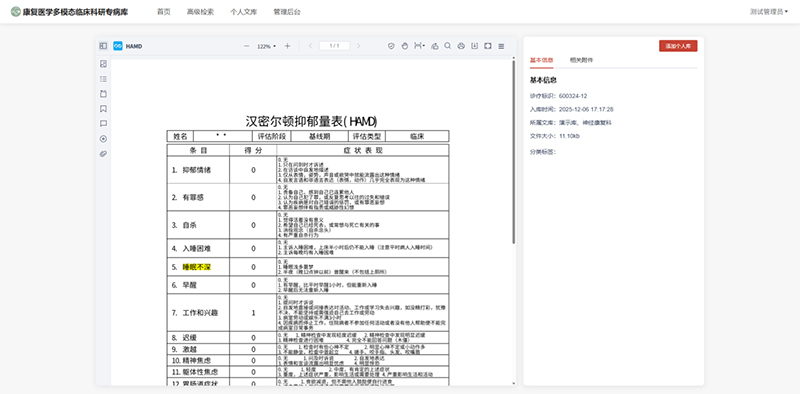Click the 工作和兴趣 row label
This screenshot has height=394, width=800.
[x=200, y=312]
